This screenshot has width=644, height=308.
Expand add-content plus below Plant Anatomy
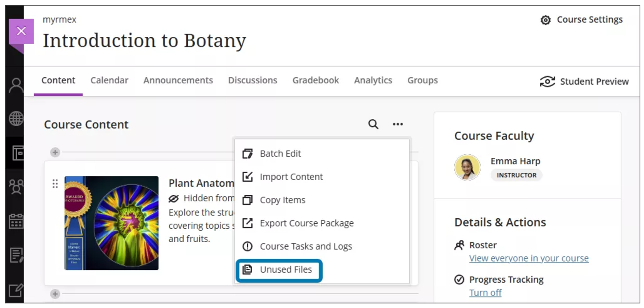(55, 294)
